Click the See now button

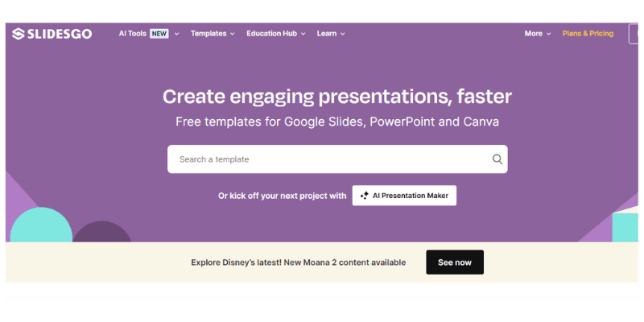(x=455, y=262)
